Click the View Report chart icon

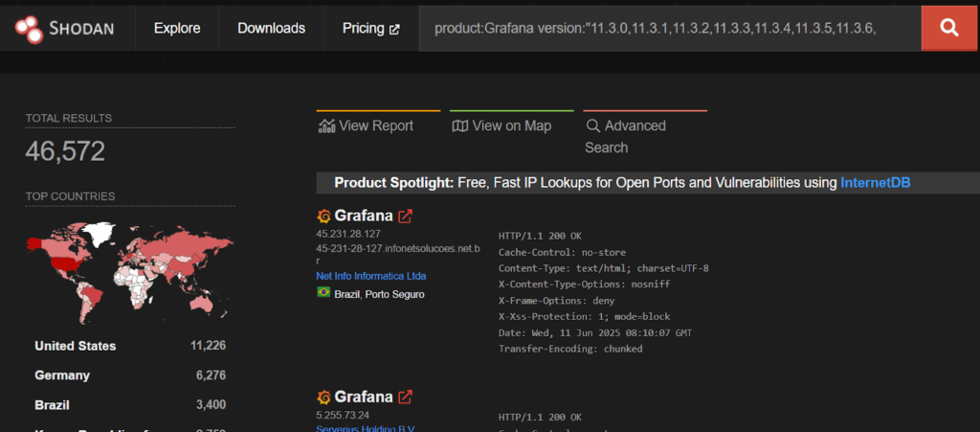327,126
